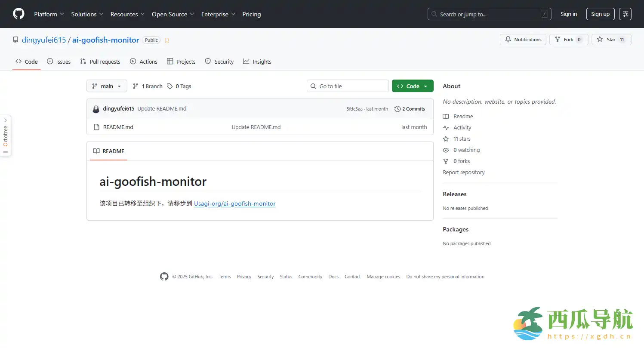The image size is (644, 348).
Task: Toggle Notifications for this repository
Action: [x=523, y=40]
